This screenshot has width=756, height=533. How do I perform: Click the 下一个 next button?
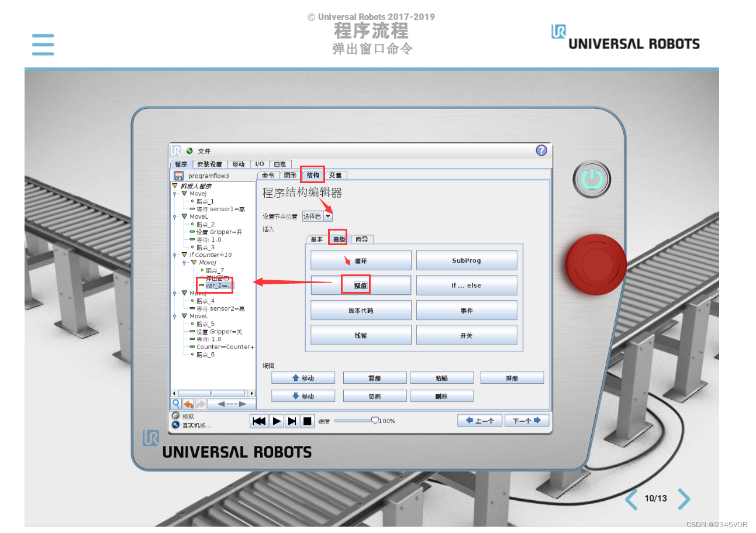[x=527, y=420]
